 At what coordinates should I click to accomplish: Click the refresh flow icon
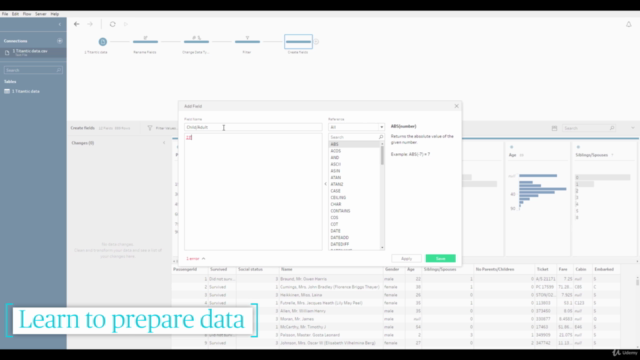pos(113,24)
